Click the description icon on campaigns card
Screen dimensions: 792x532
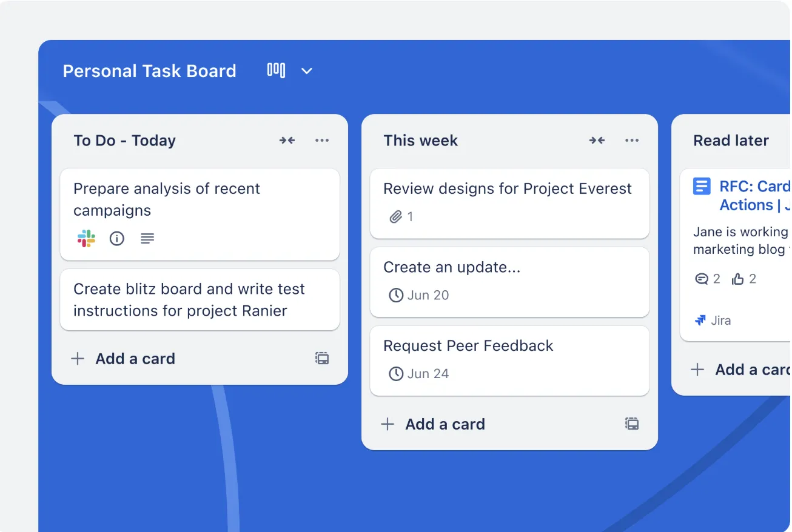pos(147,238)
